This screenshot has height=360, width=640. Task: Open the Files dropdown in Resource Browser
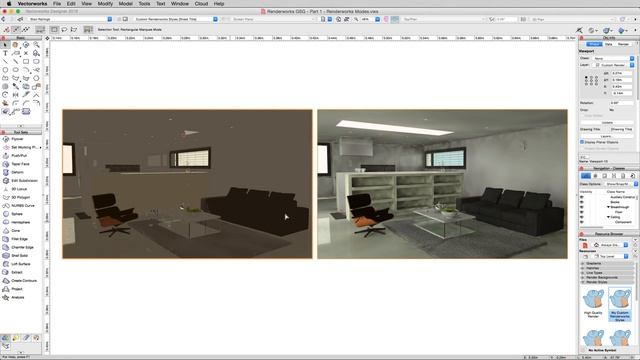(611, 245)
